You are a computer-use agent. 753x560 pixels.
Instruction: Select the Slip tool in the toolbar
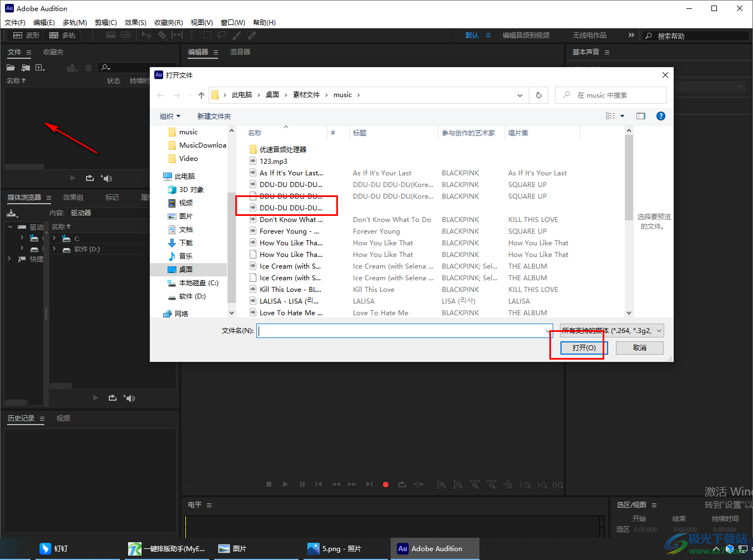coord(177,35)
